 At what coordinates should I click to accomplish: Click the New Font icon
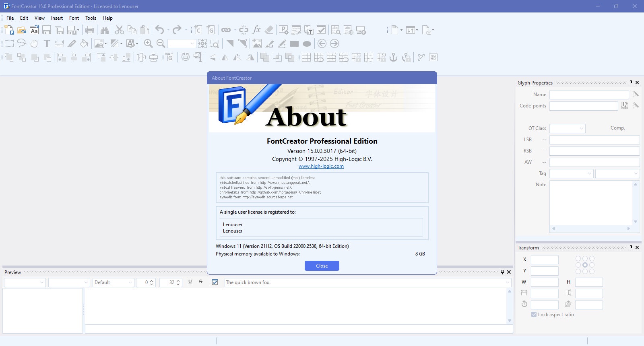click(x=9, y=30)
